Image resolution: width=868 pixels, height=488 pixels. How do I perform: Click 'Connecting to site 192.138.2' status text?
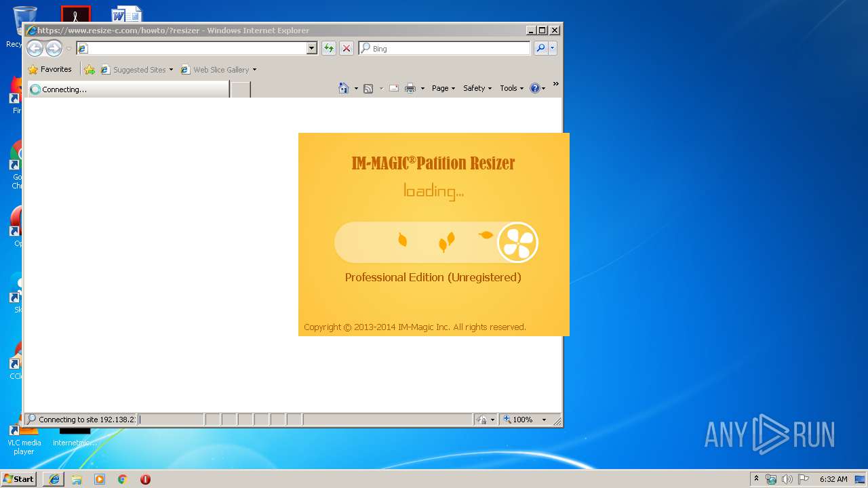pyautogui.click(x=87, y=420)
